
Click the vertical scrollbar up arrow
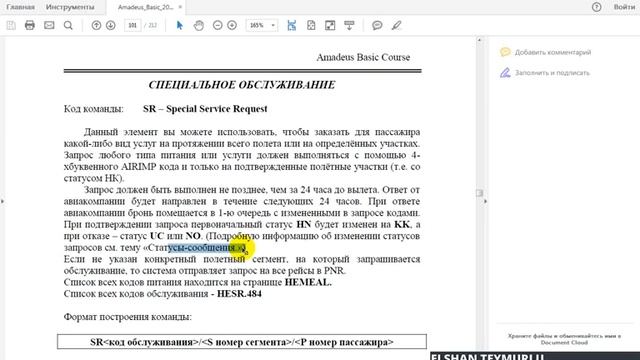pyautogui.click(x=479, y=40)
